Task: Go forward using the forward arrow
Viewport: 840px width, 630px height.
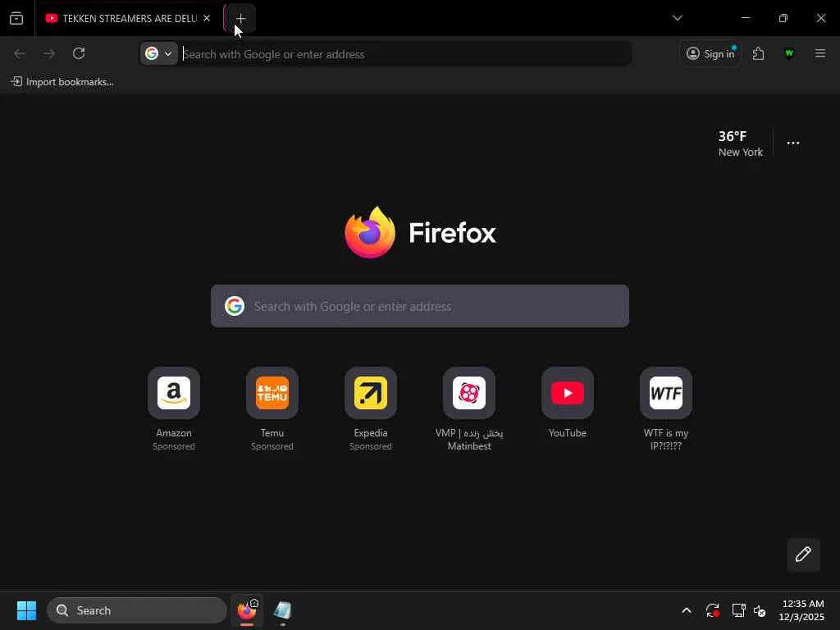Action: coord(49,53)
